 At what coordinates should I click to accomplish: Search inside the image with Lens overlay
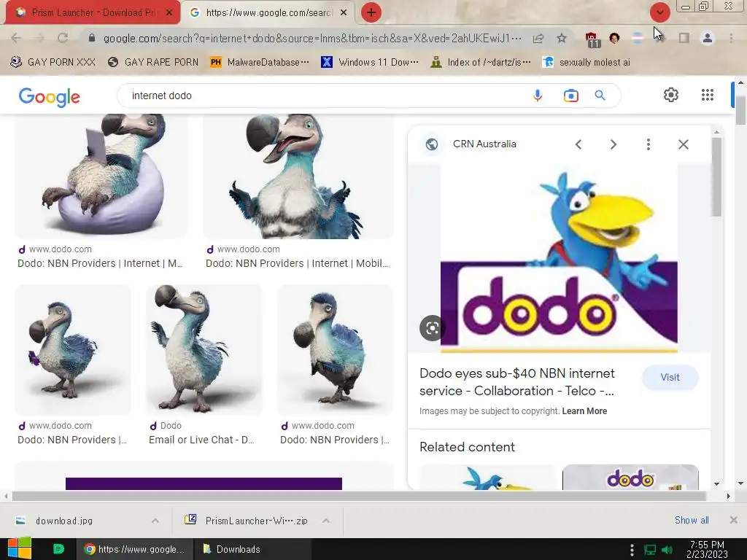pyautogui.click(x=432, y=328)
